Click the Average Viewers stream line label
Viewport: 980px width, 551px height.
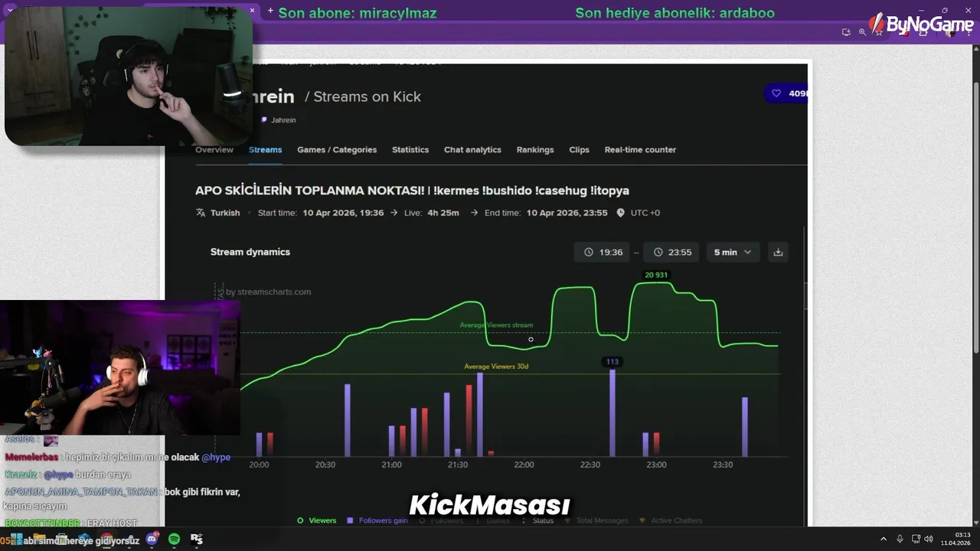tap(496, 325)
